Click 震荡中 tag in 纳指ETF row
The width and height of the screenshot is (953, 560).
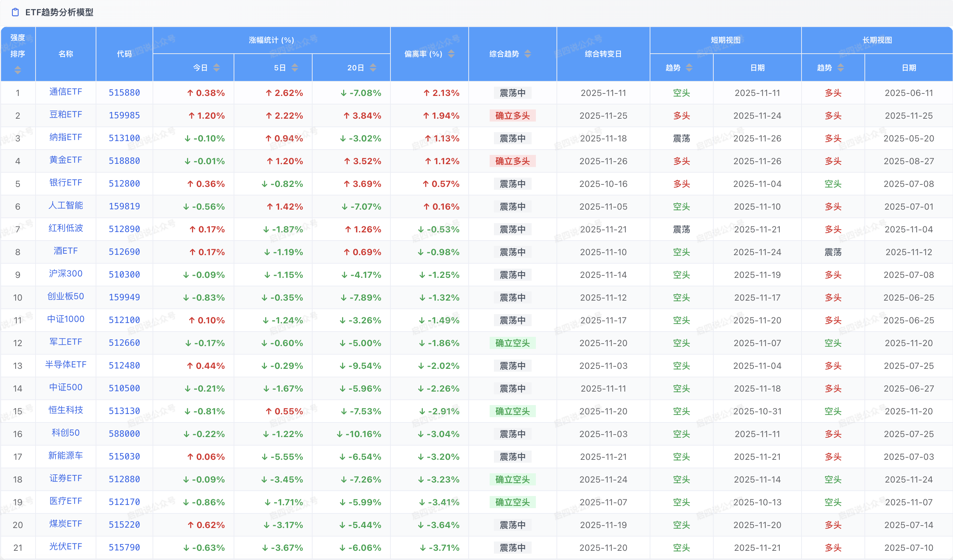click(512, 138)
